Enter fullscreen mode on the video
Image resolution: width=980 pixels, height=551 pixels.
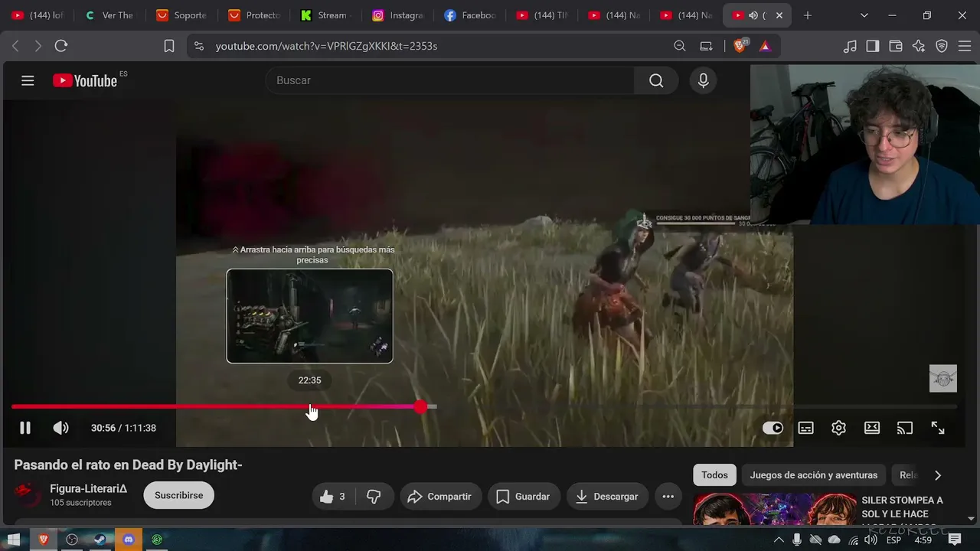tap(938, 428)
